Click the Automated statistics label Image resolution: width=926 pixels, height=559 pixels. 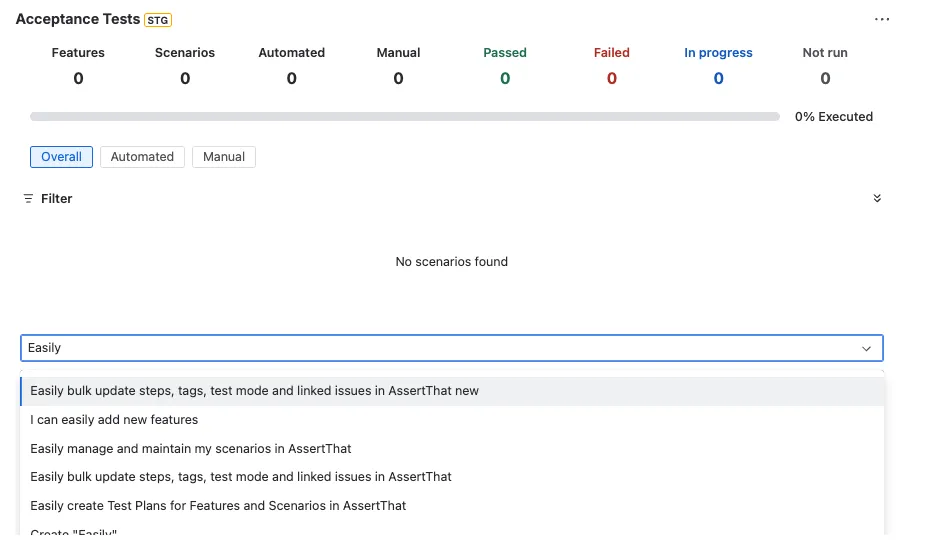point(292,53)
